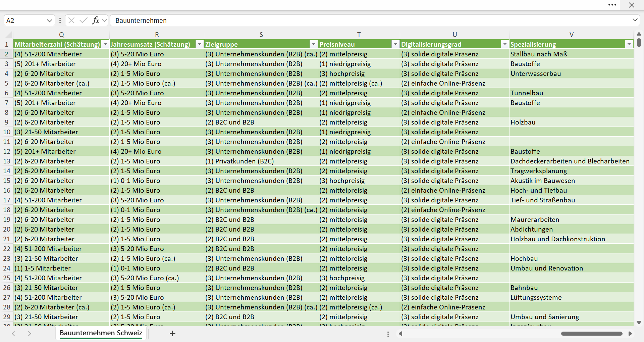644x342 pixels.
Task: Click the Insert Function fx icon
Action: pyautogui.click(x=96, y=20)
